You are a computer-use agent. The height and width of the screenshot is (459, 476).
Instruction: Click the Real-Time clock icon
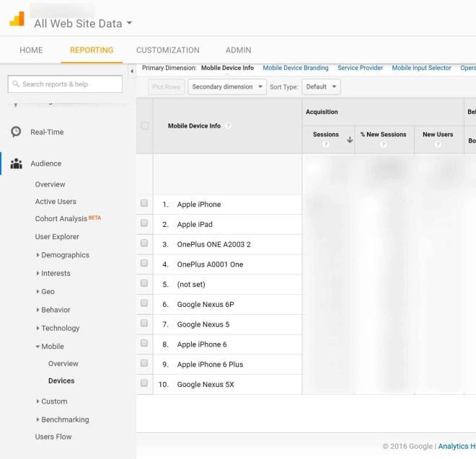point(16,132)
